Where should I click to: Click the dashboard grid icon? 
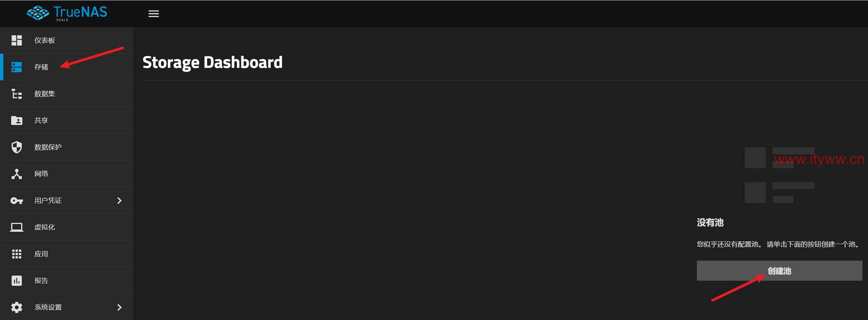tap(17, 40)
